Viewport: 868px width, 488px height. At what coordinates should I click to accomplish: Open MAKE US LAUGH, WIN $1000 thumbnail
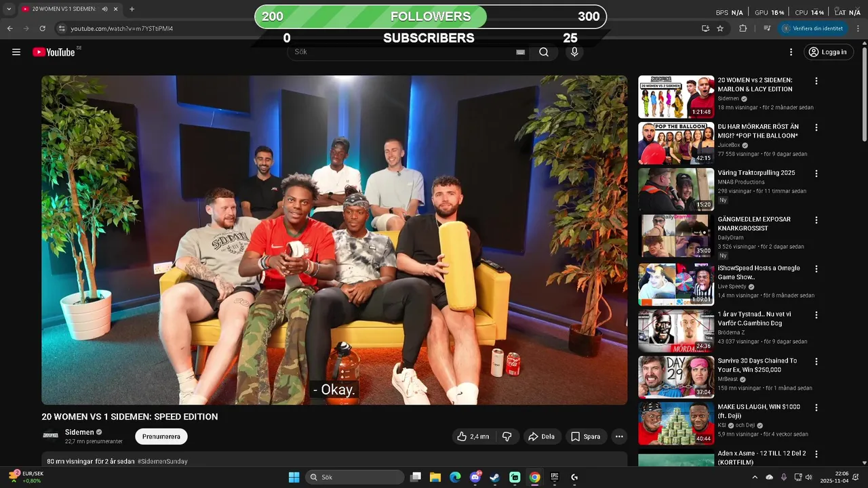(x=676, y=424)
